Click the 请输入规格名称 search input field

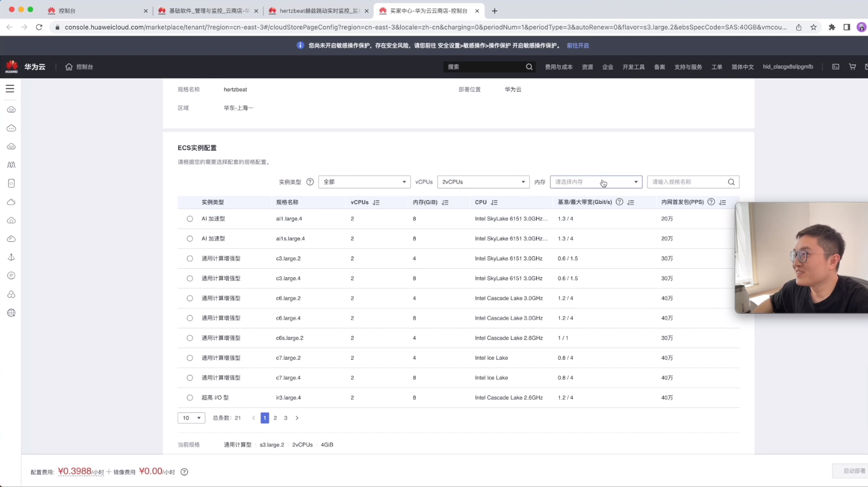[688, 182]
